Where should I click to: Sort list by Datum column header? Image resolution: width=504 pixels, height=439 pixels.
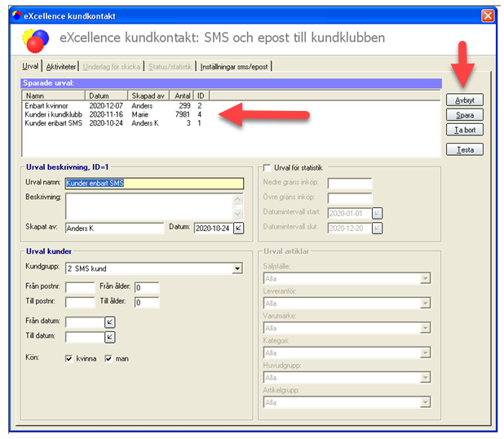(x=106, y=95)
